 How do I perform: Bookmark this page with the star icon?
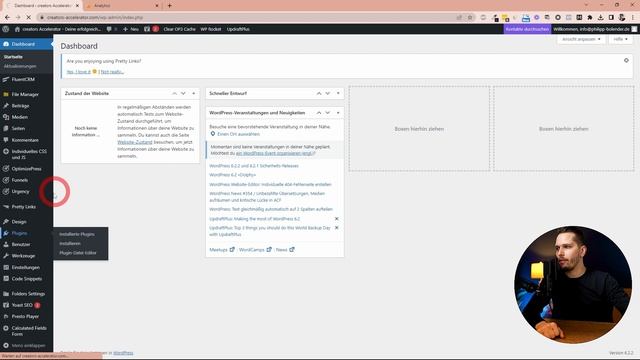click(x=470, y=18)
